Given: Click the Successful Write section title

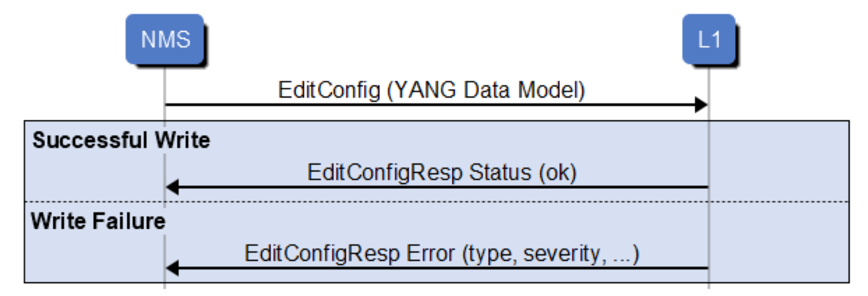Looking at the screenshot, I should [x=121, y=141].
